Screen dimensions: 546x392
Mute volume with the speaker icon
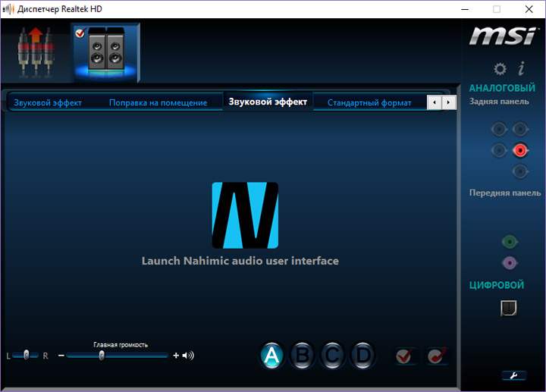point(188,356)
